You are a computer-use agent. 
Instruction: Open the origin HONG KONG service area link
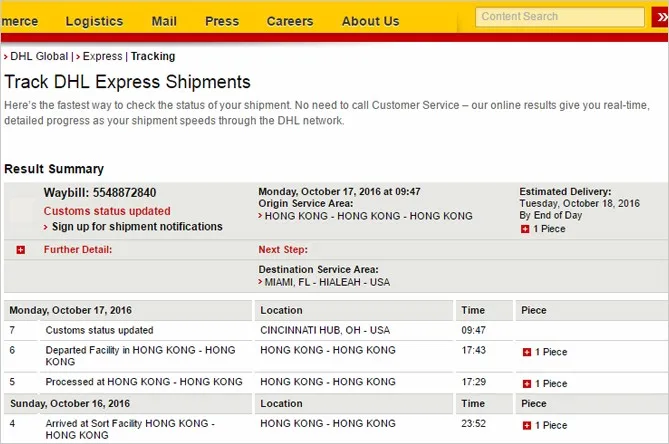coord(369,216)
